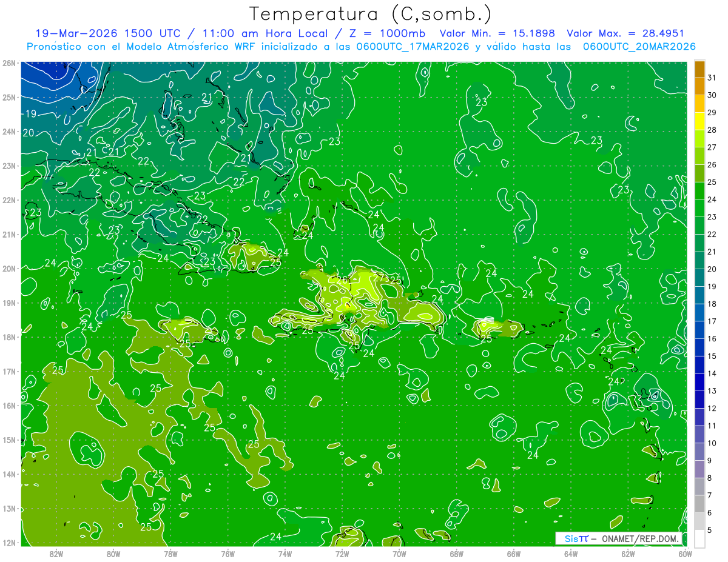Click the '31' label on temperature color scale
The width and height of the screenshot is (728, 562).
click(x=712, y=78)
